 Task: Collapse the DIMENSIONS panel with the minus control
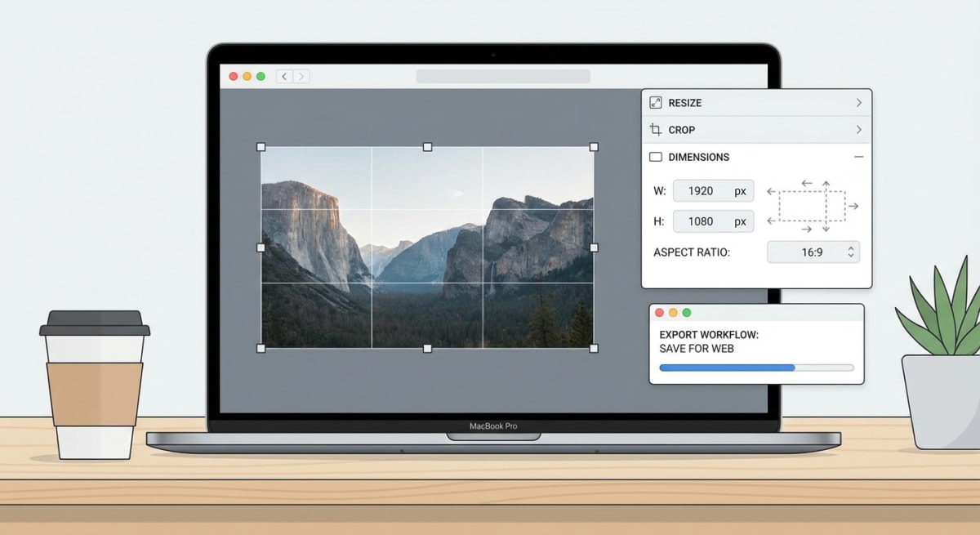860,156
